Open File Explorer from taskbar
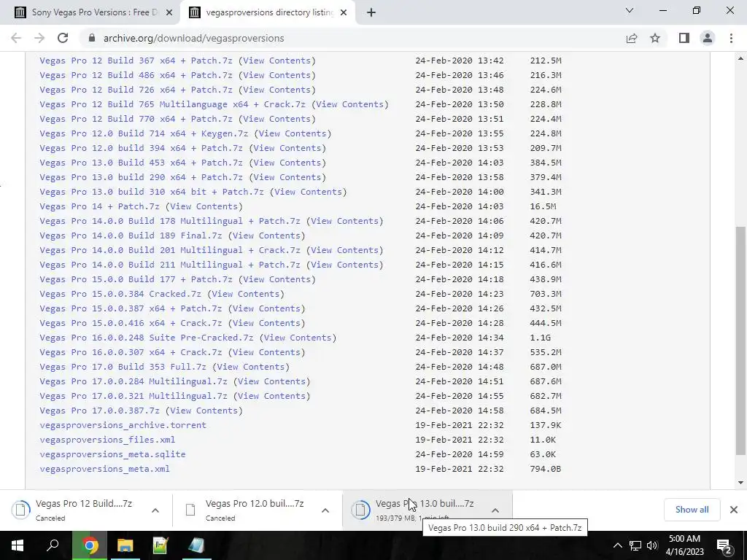Screen dimensions: 747x560 coord(125,545)
